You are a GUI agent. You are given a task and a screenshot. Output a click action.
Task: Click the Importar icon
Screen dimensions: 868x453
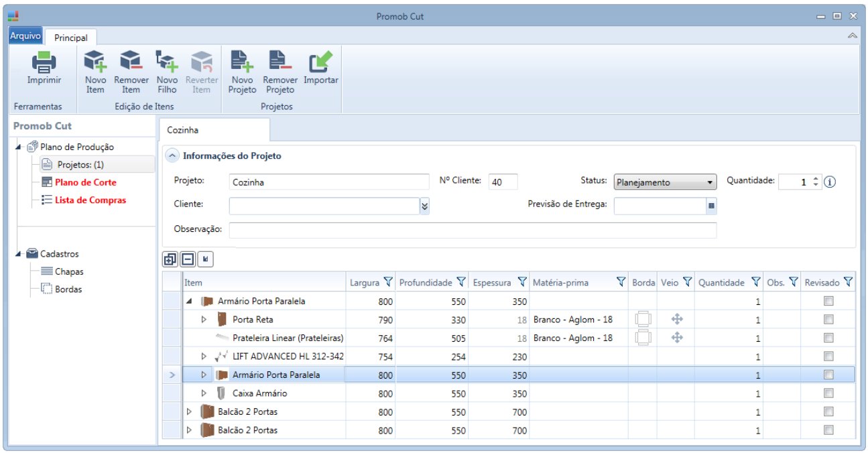click(x=320, y=63)
